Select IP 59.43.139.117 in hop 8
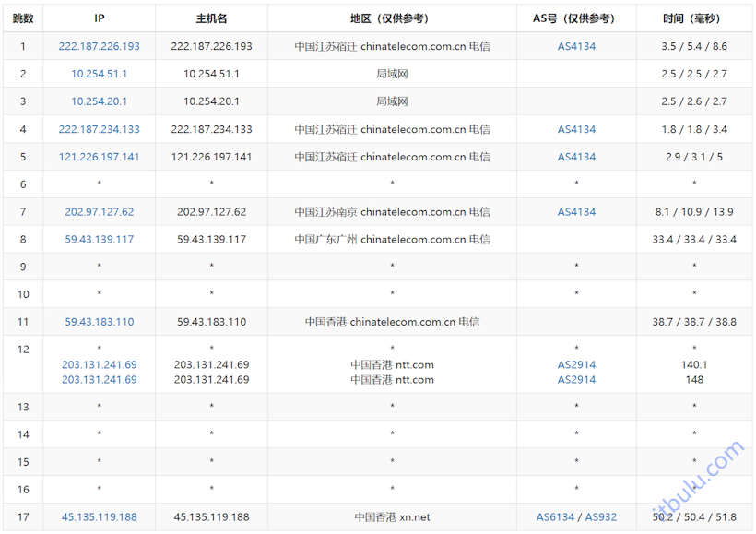 98,239
